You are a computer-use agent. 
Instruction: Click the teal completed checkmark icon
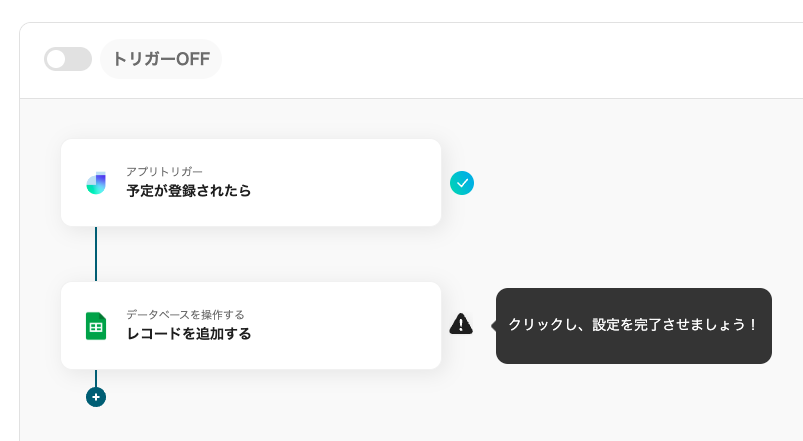click(461, 183)
